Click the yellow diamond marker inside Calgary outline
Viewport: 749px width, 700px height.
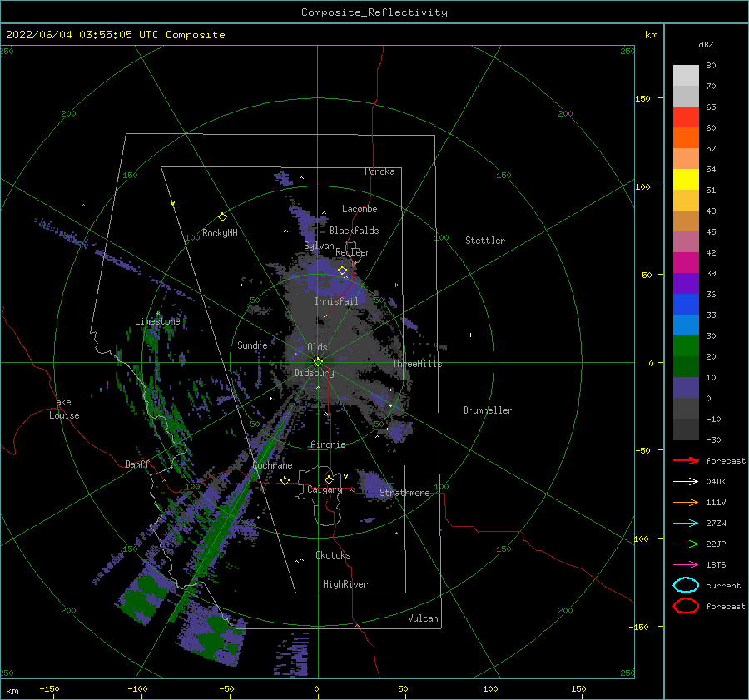329,479
